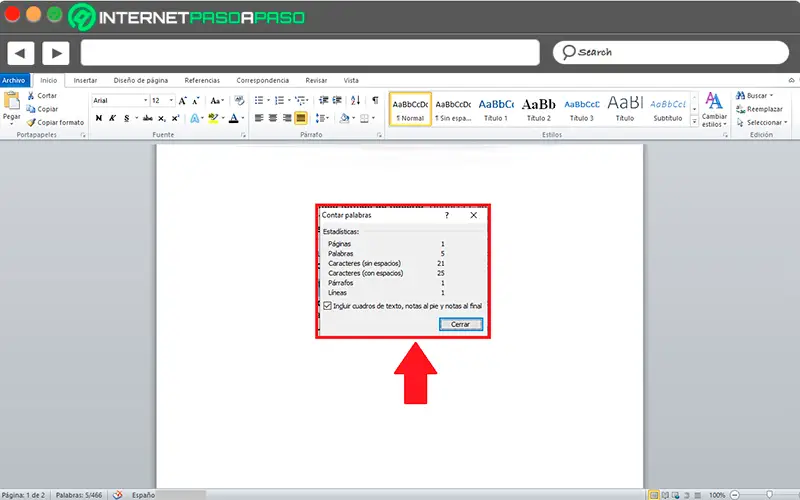Click the help question mark in dialog

pos(446,215)
